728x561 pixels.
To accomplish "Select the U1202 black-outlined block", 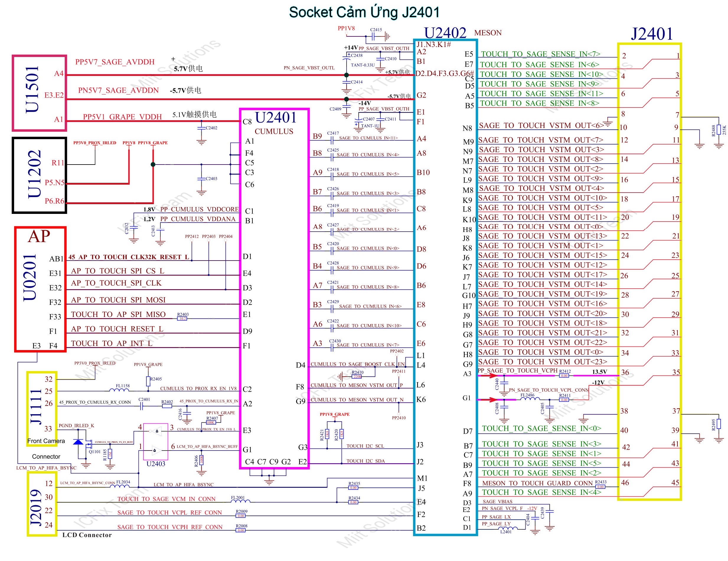I will point(39,175).
